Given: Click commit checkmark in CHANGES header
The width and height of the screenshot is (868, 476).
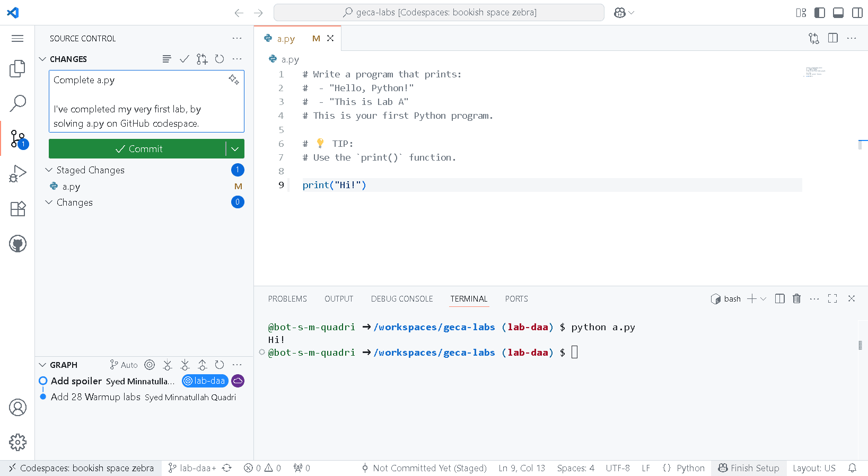Looking at the screenshot, I should coord(184,59).
